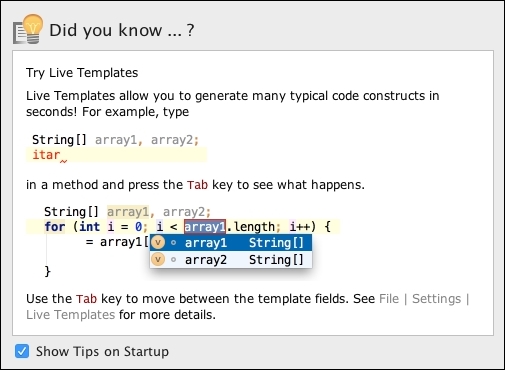
Task: Click the small circle marker next to array2
Action: click(173, 259)
